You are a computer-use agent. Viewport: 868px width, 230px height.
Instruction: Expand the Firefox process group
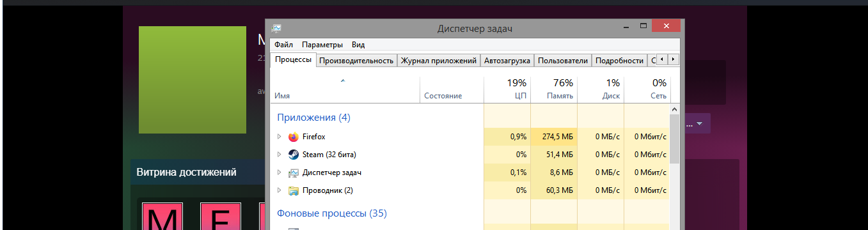tap(279, 137)
